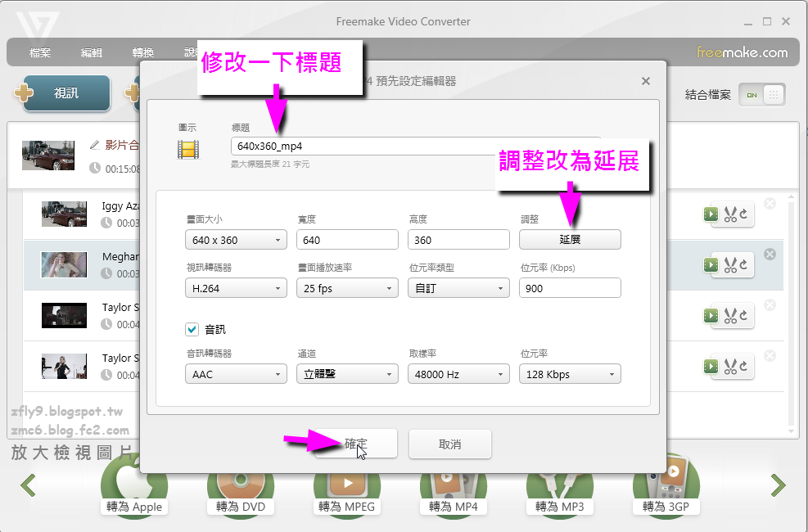The image size is (808, 532).
Task: Click the 位元率 field with 900
Action: 570,288
